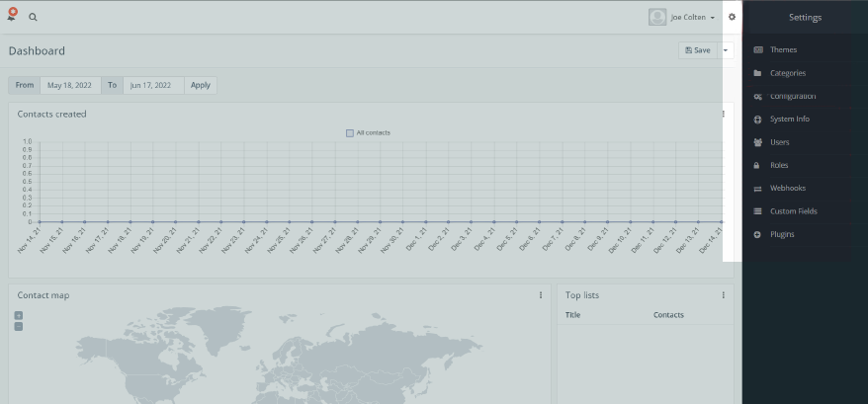Image resolution: width=868 pixels, height=404 pixels.
Task: Click the Categories folder icon
Action: (758, 73)
